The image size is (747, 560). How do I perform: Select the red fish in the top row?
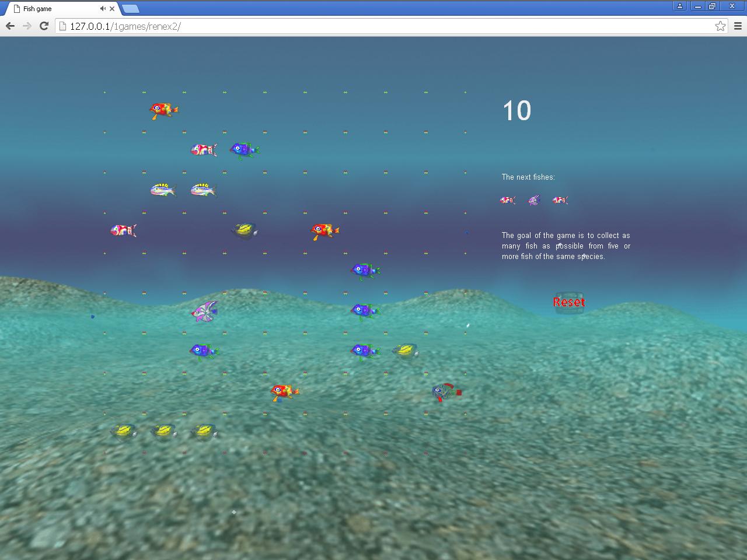pos(163,110)
